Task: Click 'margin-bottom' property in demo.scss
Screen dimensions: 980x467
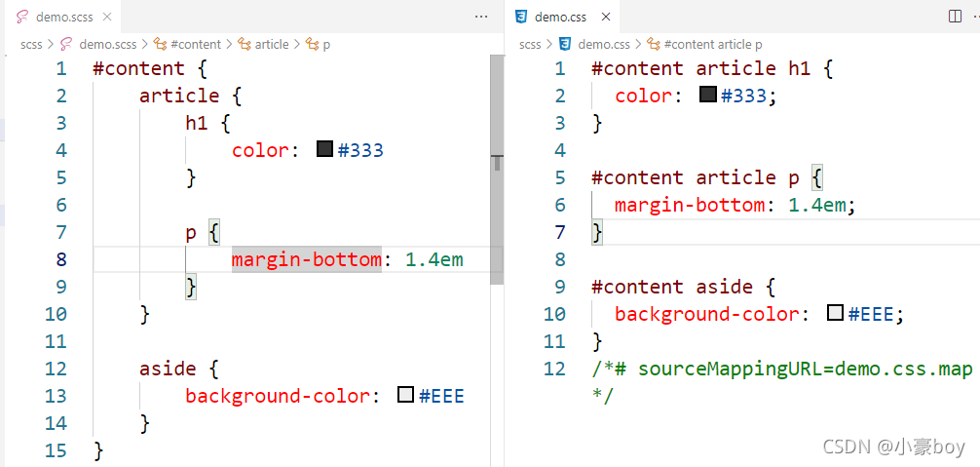Action: (x=306, y=258)
